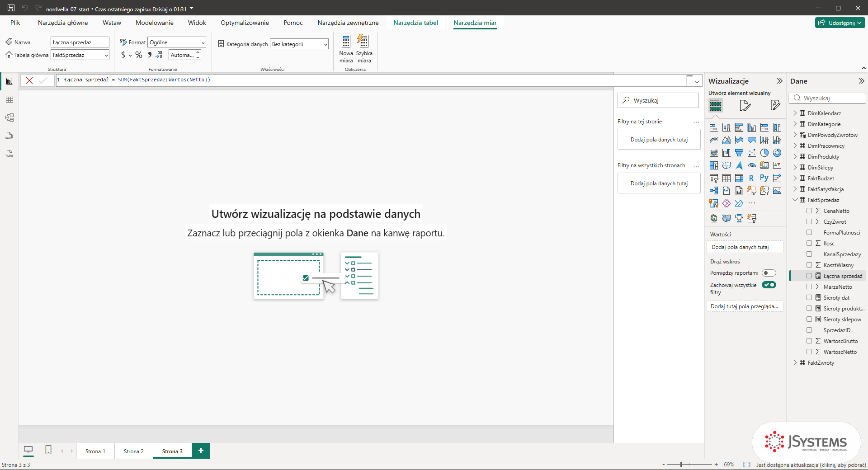This screenshot has height=470, width=868.
Task: Open the Narzędzia tabel tab
Action: point(415,23)
